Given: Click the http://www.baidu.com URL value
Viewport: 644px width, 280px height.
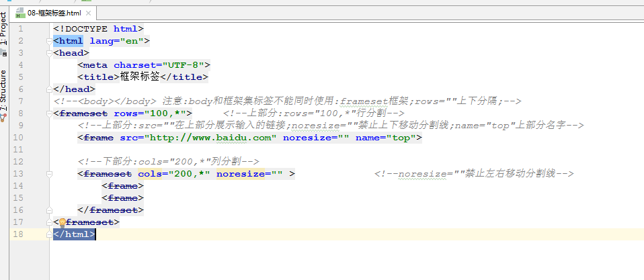Looking at the screenshot, I should click(x=210, y=138).
